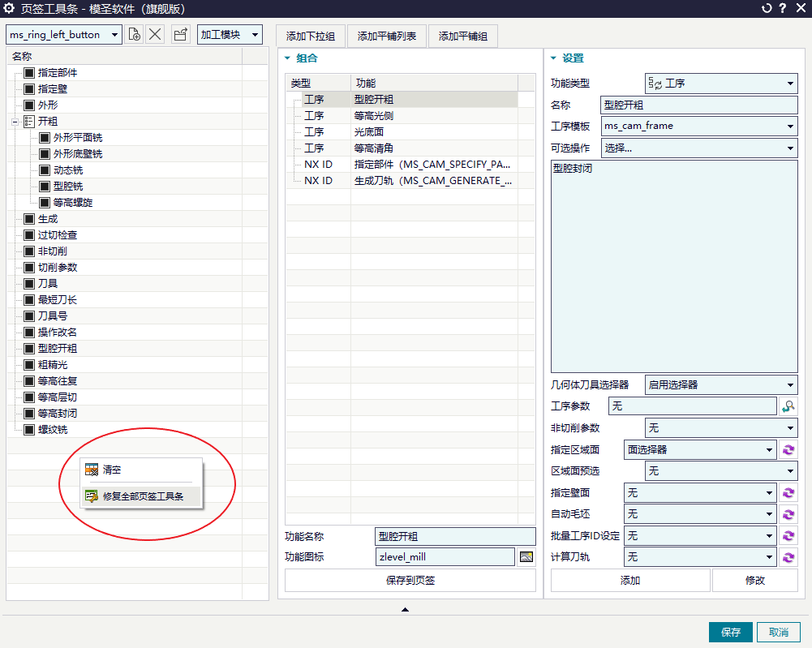Click the 开粗 group icon

pyautogui.click(x=29, y=121)
